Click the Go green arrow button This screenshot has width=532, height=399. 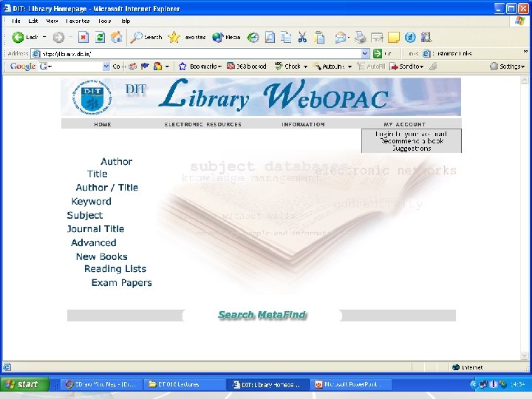(378, 54)
